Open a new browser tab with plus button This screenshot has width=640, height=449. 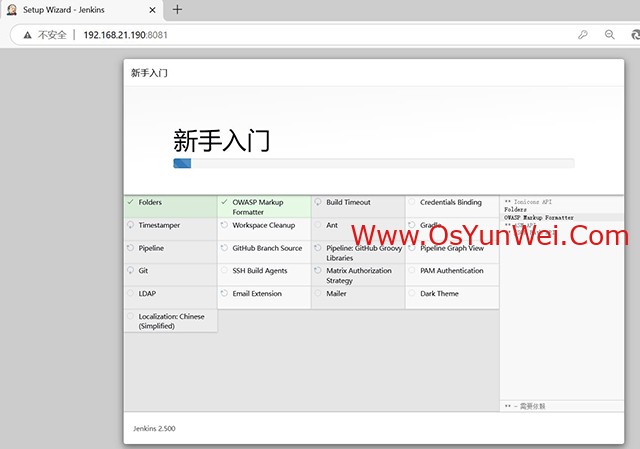tap(177, 9)
